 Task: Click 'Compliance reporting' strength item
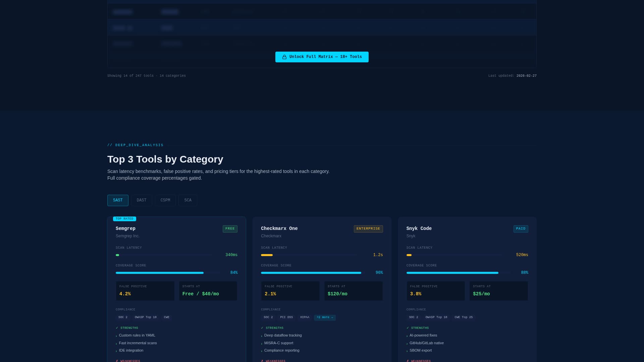tap(282, 351)
